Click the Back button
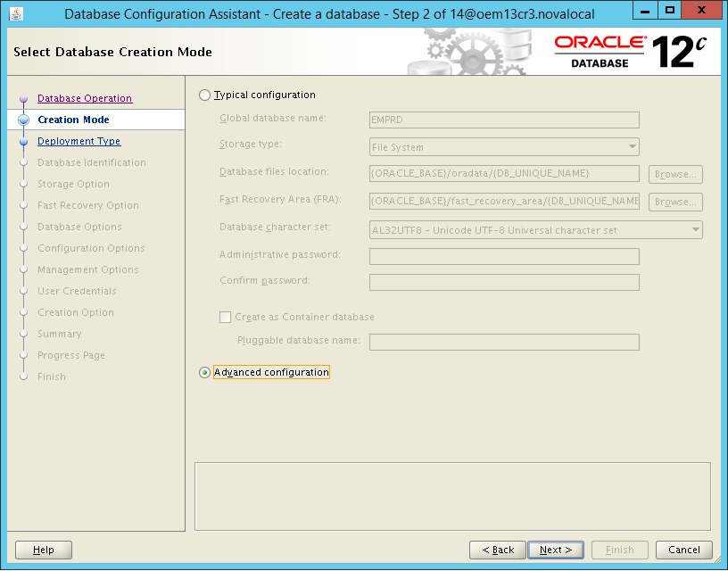Viewport: 728px width, 571px height. tap(498, 550)
